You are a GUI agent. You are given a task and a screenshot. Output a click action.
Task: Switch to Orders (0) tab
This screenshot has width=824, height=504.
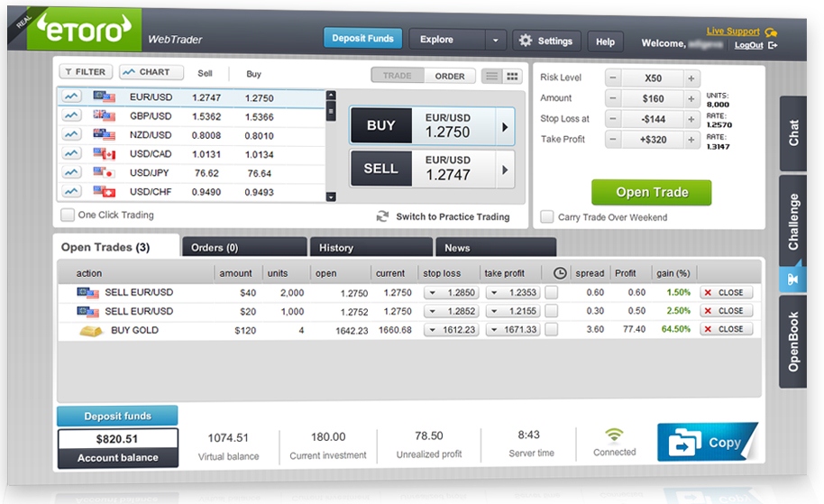tap(244, 247)
